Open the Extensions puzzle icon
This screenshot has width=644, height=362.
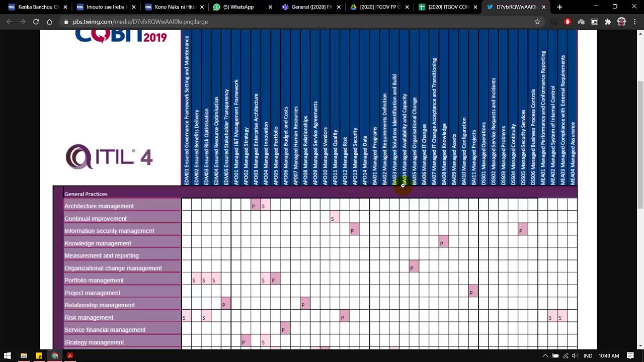point(608,22)
